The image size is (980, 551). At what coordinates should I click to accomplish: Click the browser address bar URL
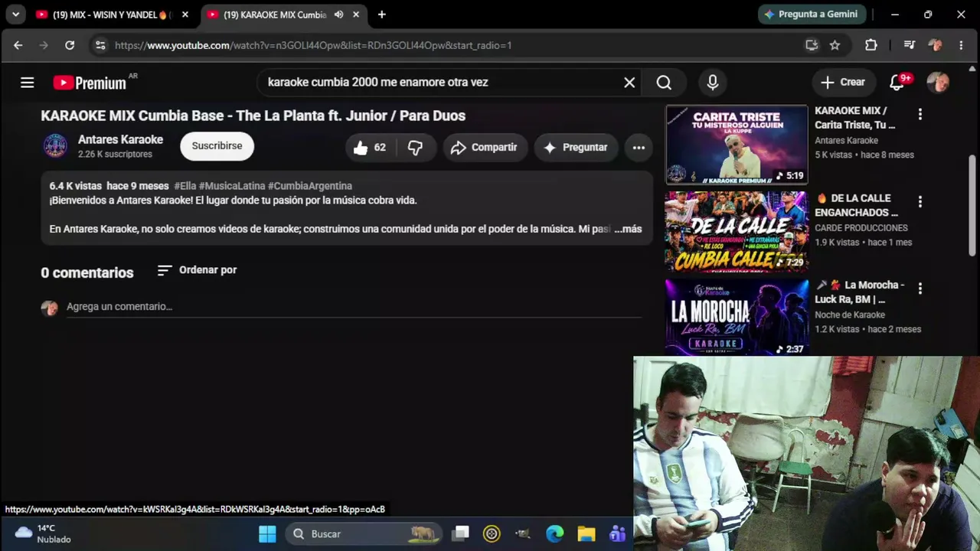(x=313, y=45)
